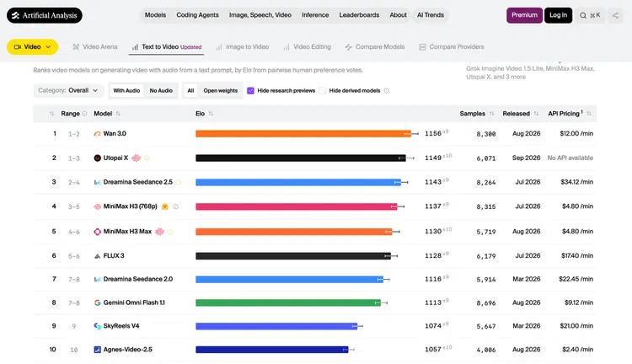Open the yellow Video dropdown
The width and height of the screenshot is (632, 364).
click(32, 46)
